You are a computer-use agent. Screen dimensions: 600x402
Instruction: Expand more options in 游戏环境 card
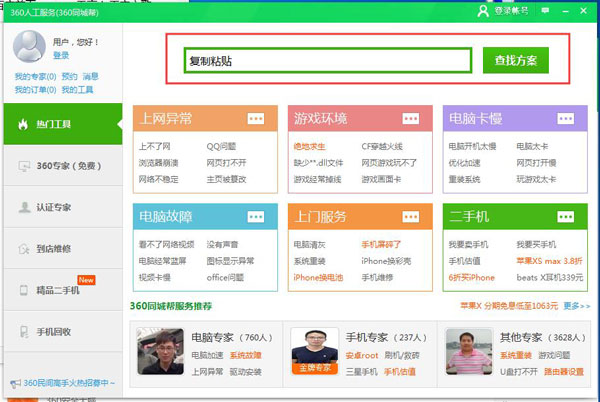pos(411,119)
